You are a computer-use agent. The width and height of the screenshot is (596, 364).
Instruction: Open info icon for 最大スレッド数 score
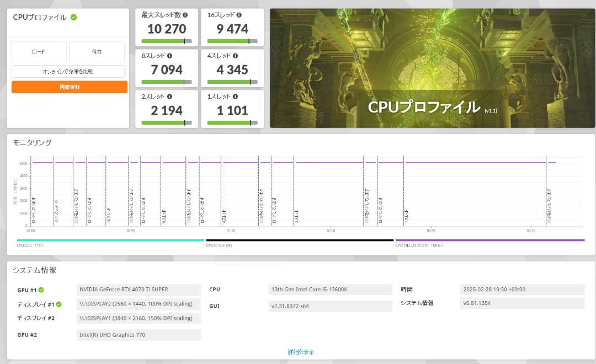[185, 15]
